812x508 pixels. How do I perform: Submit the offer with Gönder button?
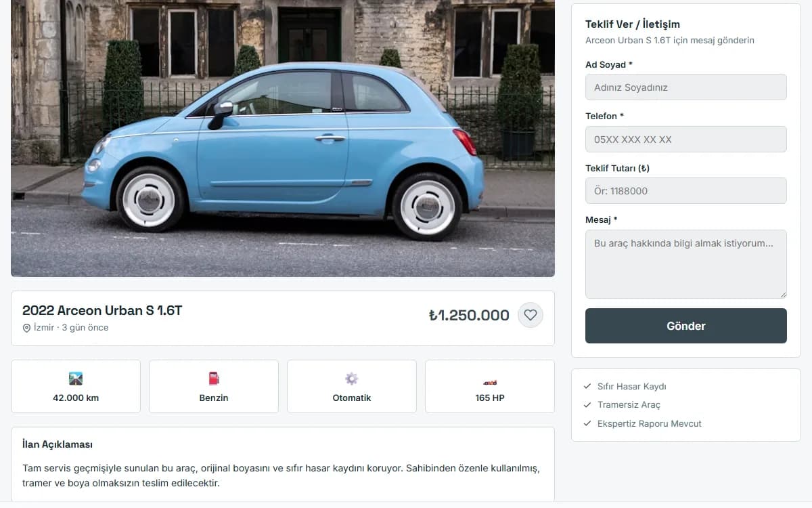[x=686, y=326]
